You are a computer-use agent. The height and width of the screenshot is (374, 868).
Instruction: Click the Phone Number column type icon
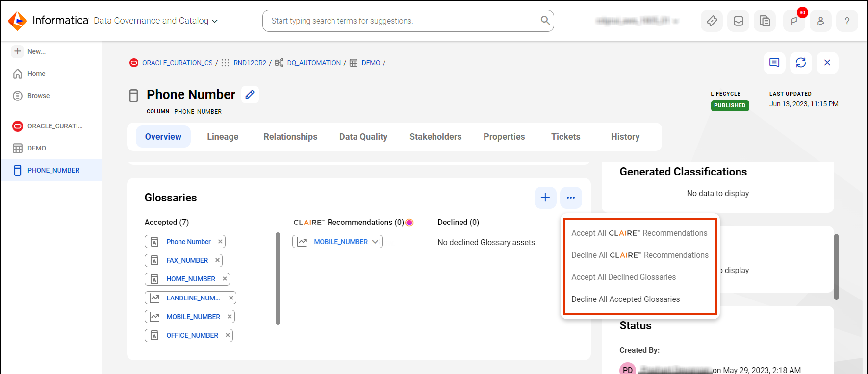pyautogui.click(x=133, y=96)
